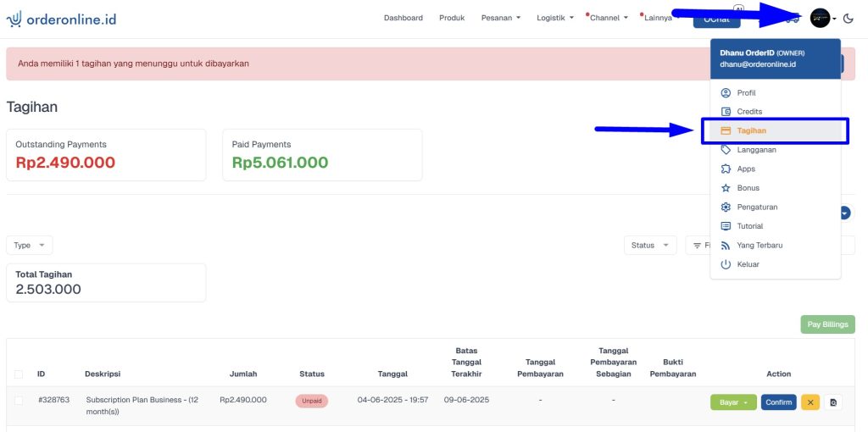
Task: Click the yellow X cancel icon
Action: [810, 402]
